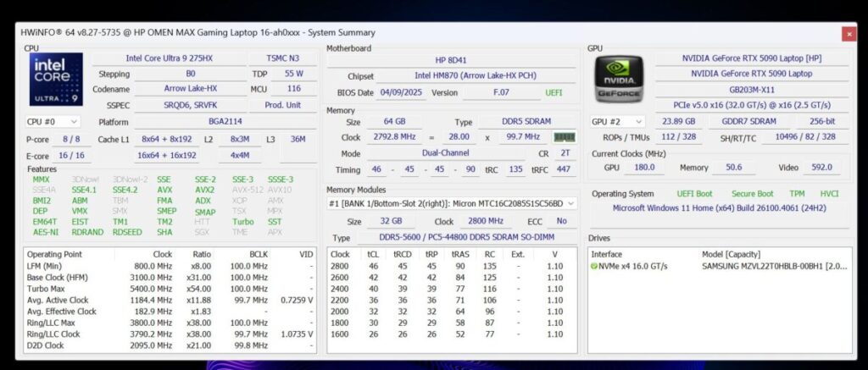Click the tRCD column header in timing table
This screenshot has height=370, width=868.
402,254
